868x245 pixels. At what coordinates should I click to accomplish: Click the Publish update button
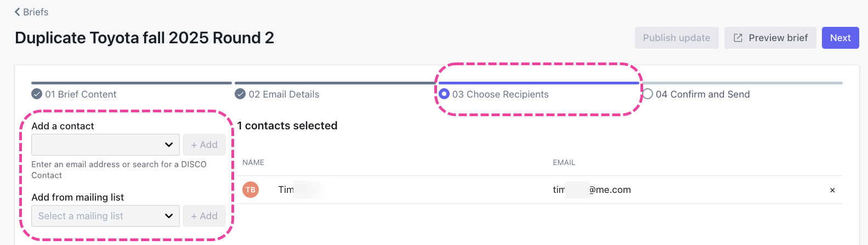tap(676, 38)
